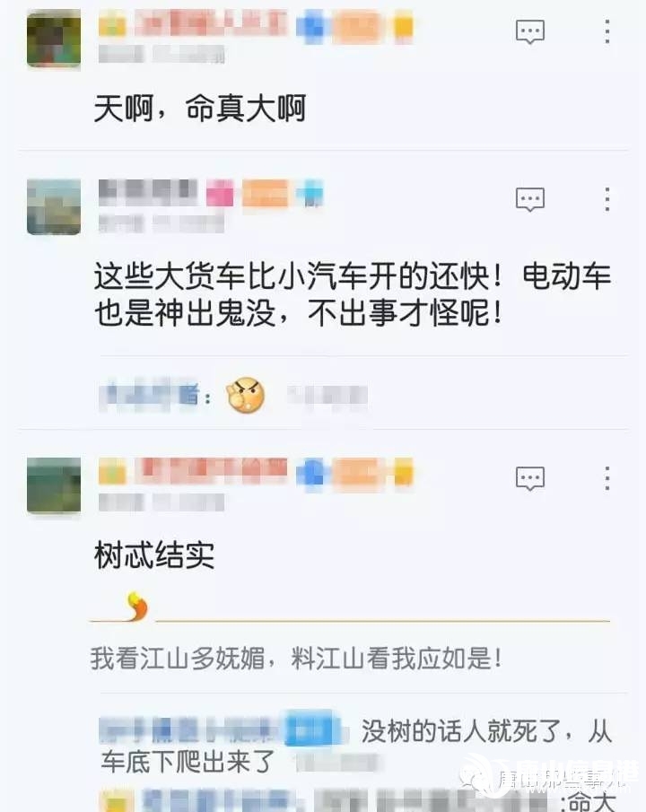Click orange flame signature divider icon
The width and height of the screenshot is (646, 812).
click(137, 606)
